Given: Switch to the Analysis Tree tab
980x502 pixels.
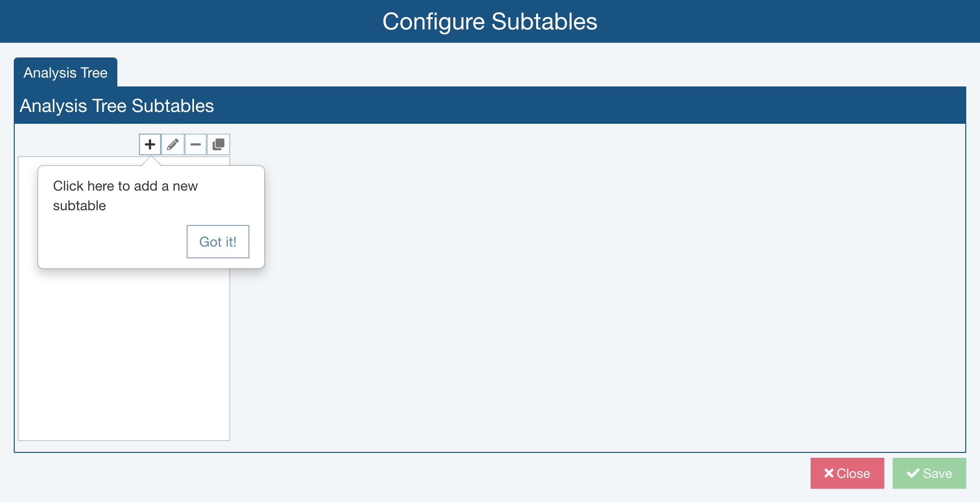Looking at the screenshot, I should (x=65, y=73).
